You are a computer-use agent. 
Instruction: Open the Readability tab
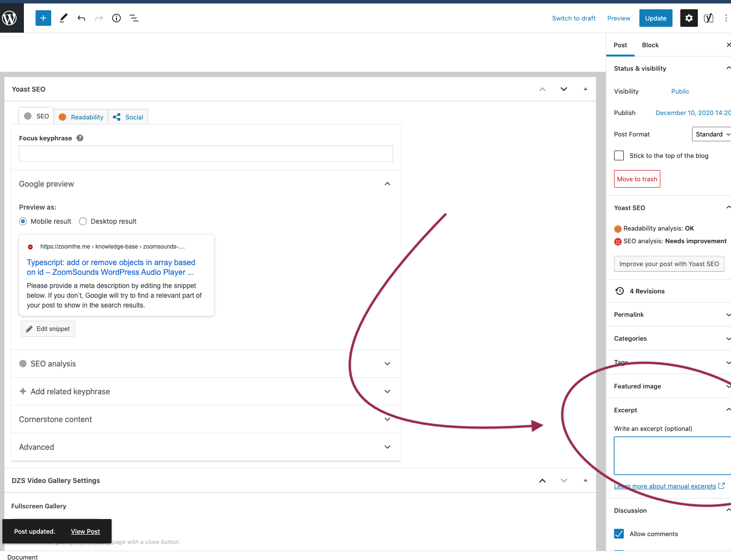pos(81,117)
